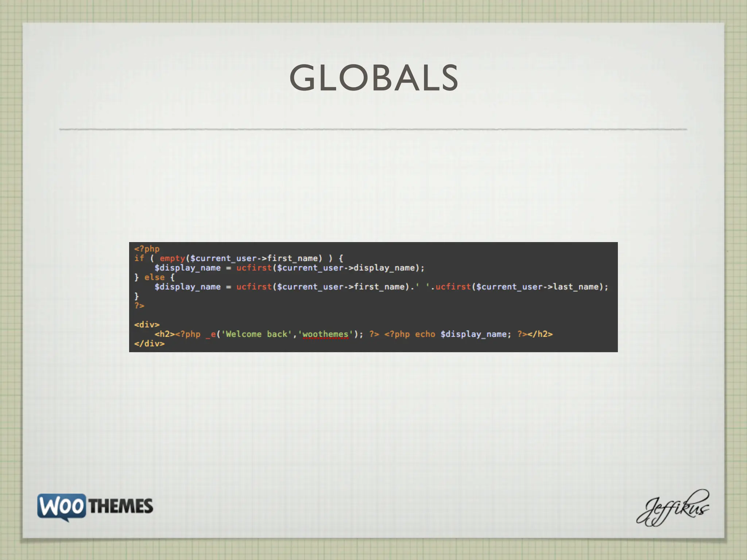Click the closing </div> tag

tap(150, 344)
